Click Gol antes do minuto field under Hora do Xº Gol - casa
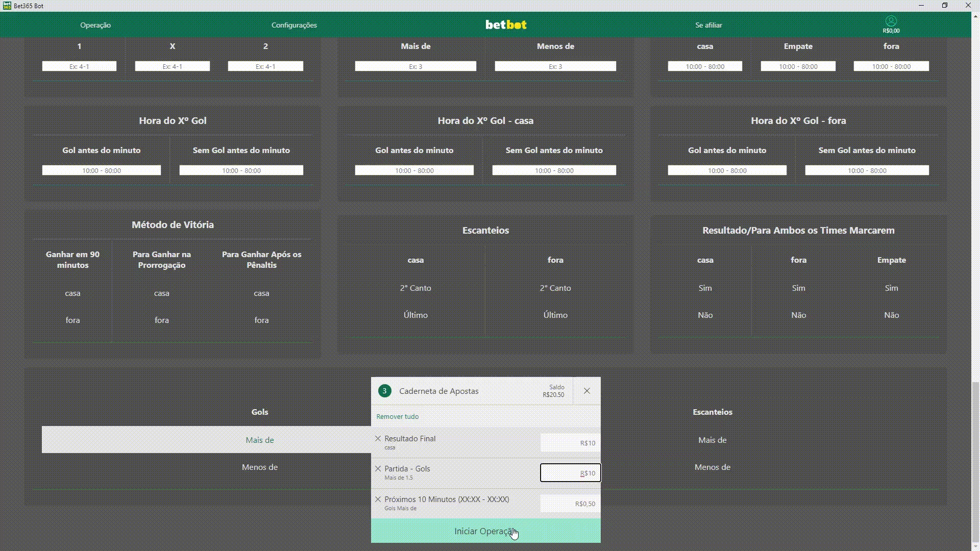The image size is (980, 551). (414, 170)
